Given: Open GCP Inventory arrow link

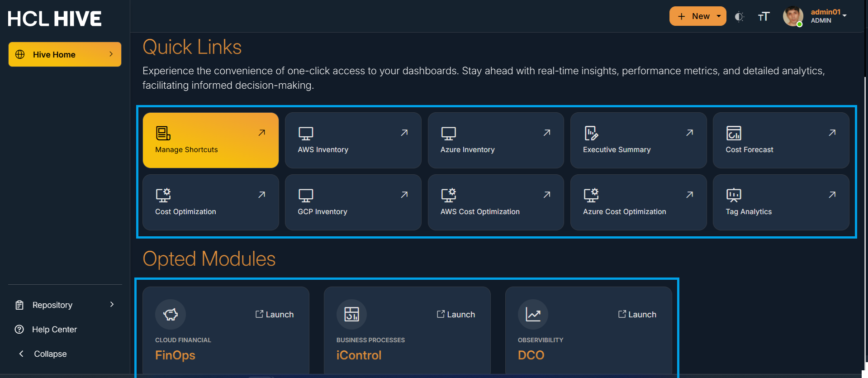Looking at the screenshot, I should click(404, 195).
